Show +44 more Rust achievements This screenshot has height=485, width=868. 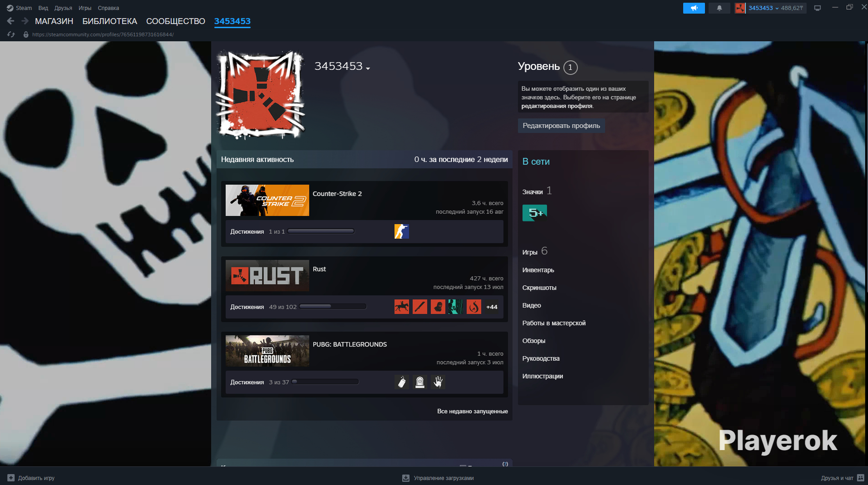click(491, 307)
